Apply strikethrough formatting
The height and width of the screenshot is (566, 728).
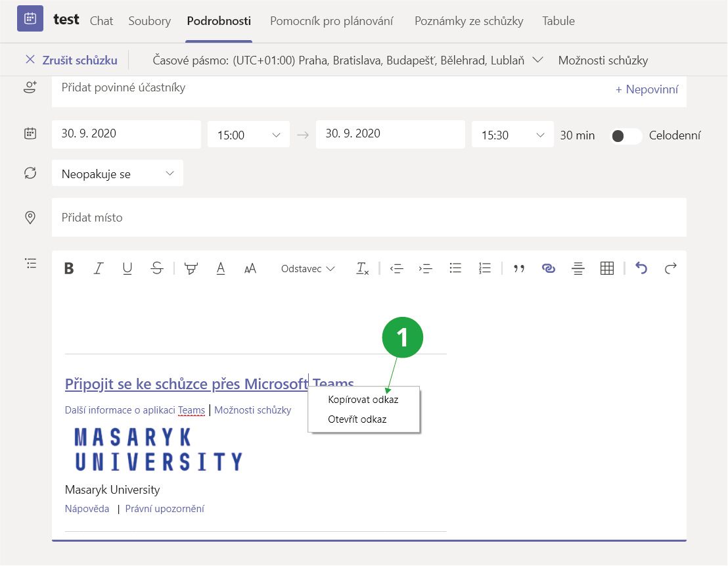(x=156, y=268)
